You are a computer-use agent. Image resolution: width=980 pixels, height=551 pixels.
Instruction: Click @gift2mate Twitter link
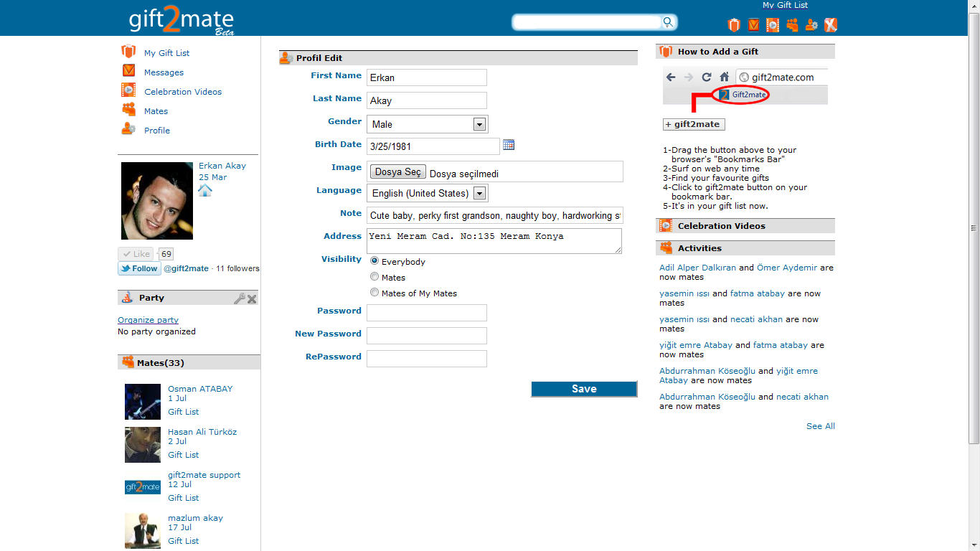point(186,268)
